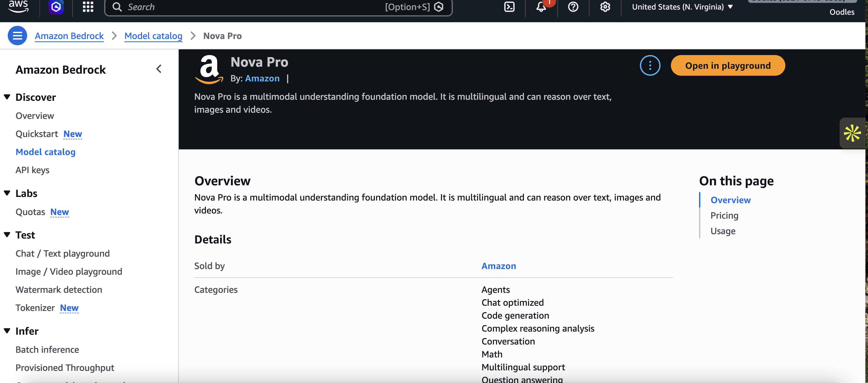Open Quotas under Labs
The width and height of the screenshot is (868, 383).
coord(30,212)
